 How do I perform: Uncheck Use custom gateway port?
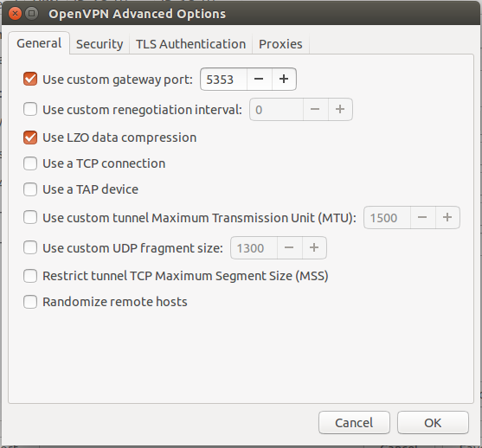tap(30, 79)
